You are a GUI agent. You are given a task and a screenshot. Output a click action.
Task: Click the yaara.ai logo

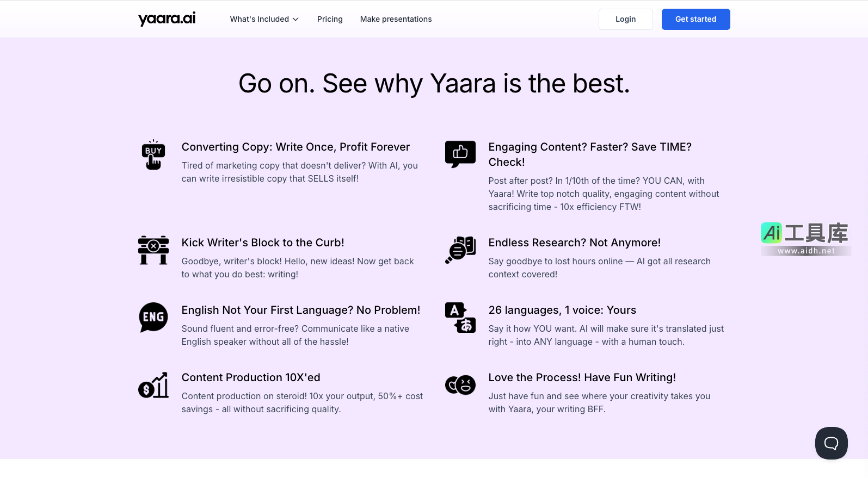(x=167, y=19)
